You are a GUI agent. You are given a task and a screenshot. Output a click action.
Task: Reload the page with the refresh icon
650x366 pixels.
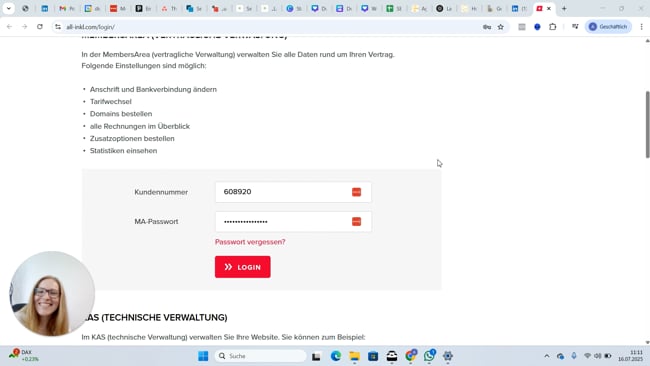[40, 27]
